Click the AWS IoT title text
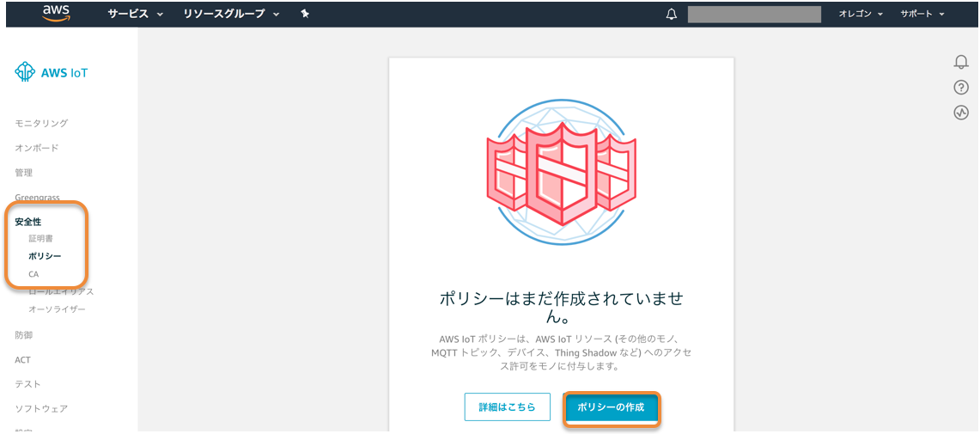The height and width of the screenshot is (434, 980). coord(65,73)
